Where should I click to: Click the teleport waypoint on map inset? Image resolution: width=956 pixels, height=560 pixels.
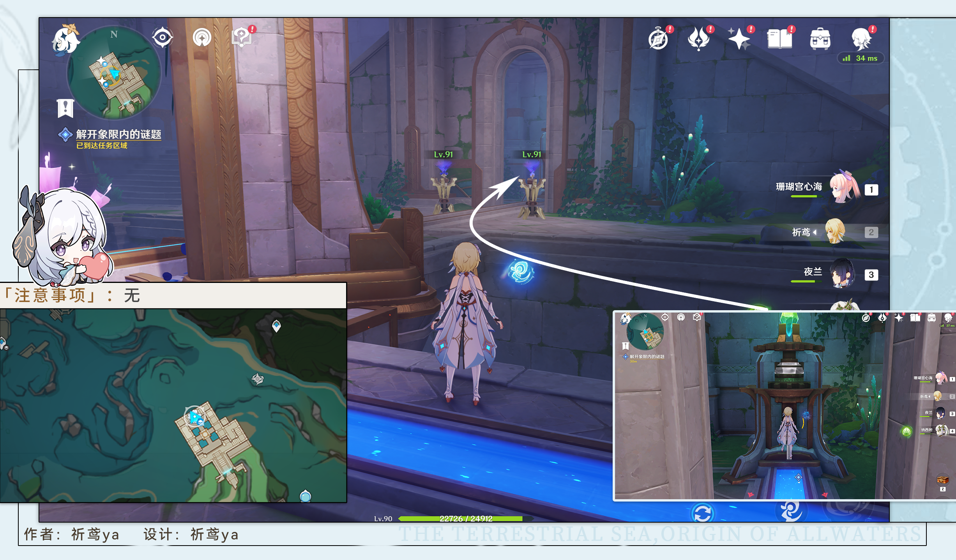[x=276, y=325]
